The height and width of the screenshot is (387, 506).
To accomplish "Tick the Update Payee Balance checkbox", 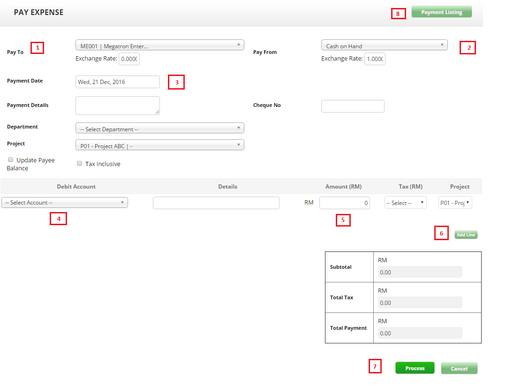I will tap(11, 160).
